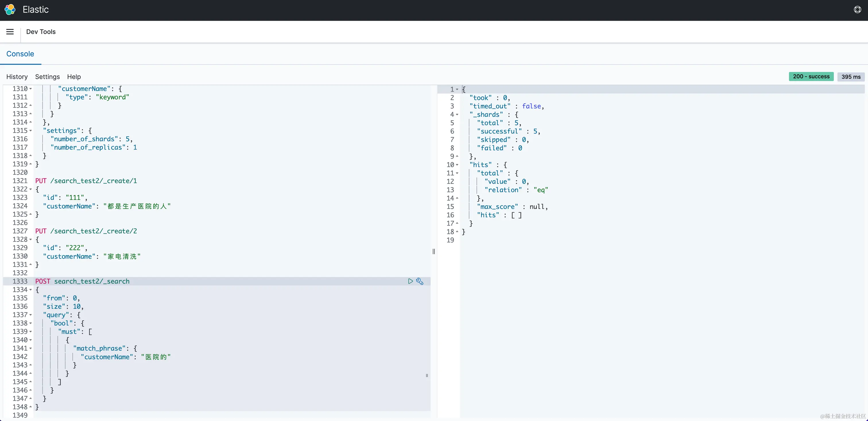
Task: Open the Console tab
Action: (x=20, y=54)
